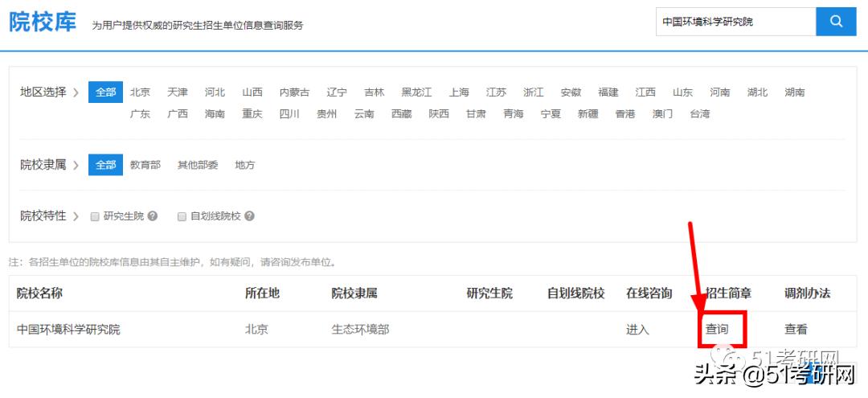
Task: Filter by region 河北
Action: (215, 92)
